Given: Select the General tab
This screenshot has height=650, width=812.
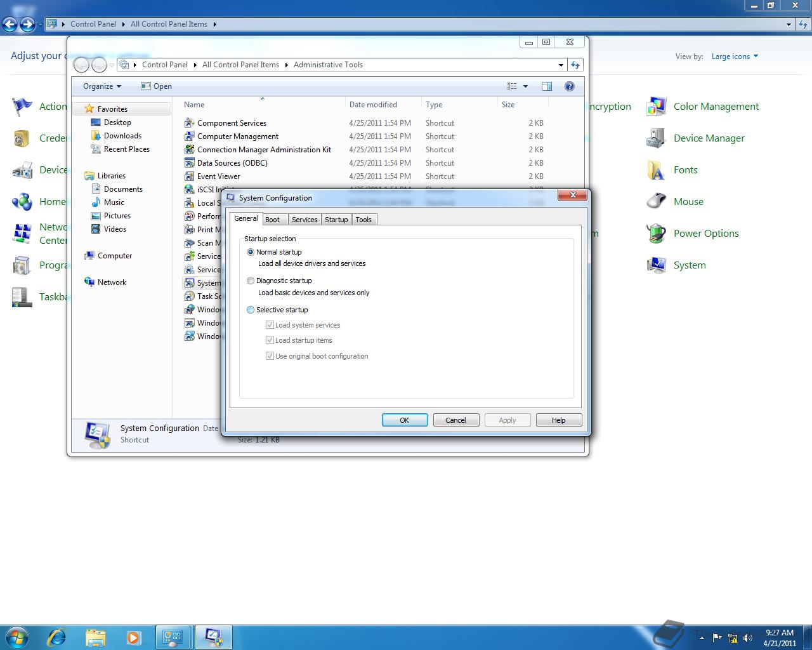Looking at the screenshot, I should 246,218.
